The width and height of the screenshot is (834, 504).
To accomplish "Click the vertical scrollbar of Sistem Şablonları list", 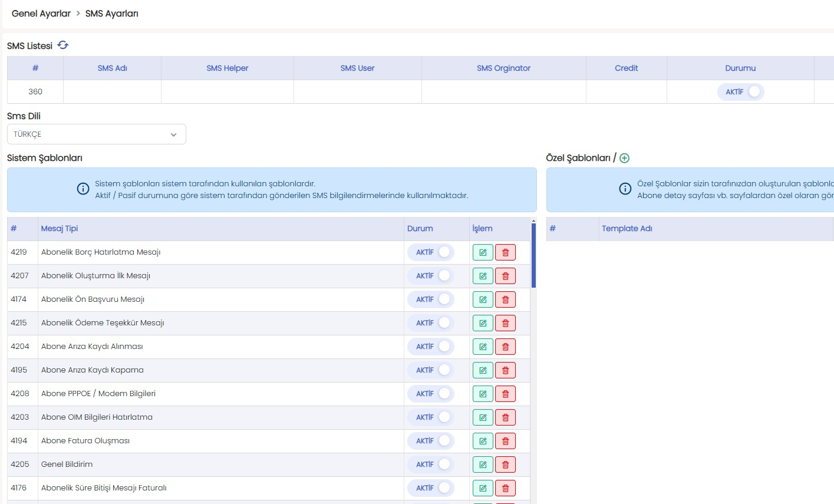I will click(x=533, y=255).
